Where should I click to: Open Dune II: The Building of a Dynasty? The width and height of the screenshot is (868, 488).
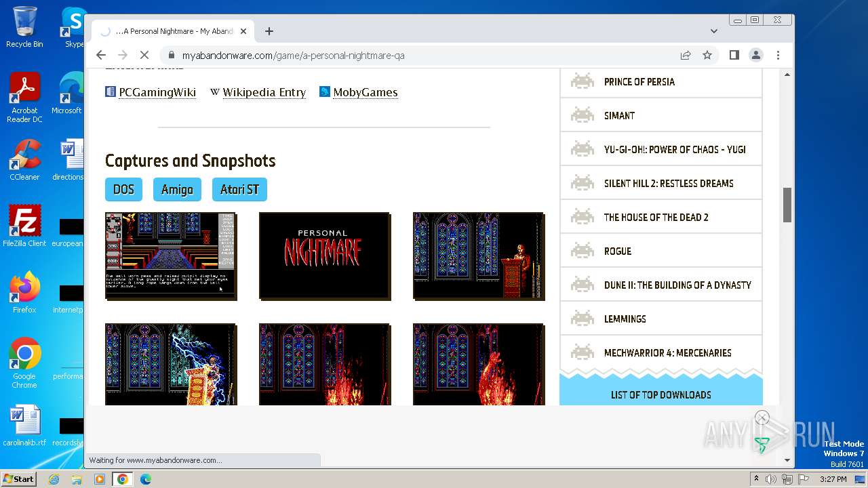(x=677, y=285)
